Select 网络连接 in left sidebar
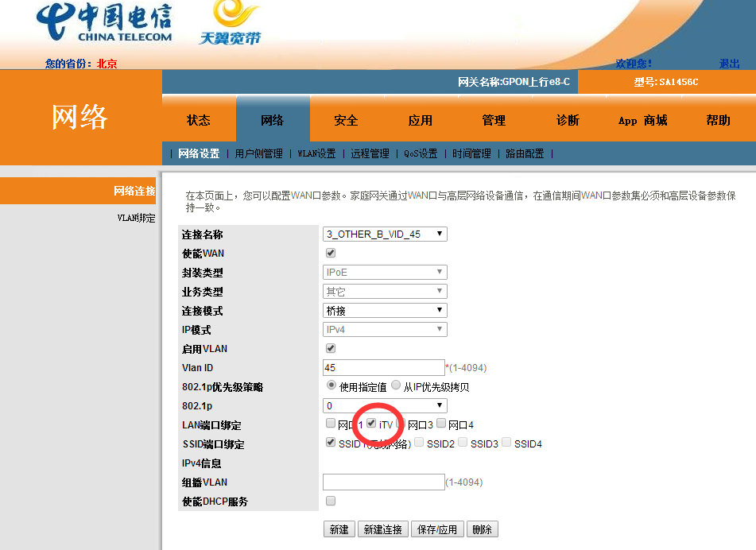 point(134,191)
